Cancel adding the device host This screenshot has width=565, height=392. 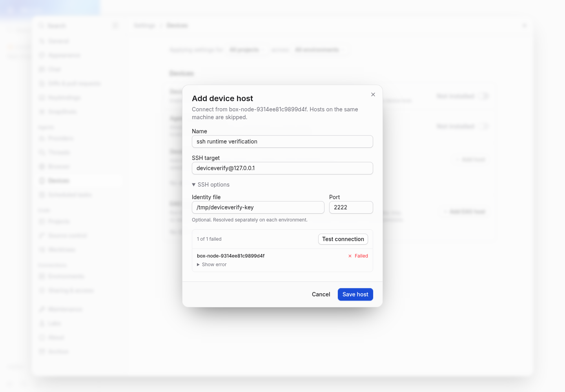pos(321,294)
